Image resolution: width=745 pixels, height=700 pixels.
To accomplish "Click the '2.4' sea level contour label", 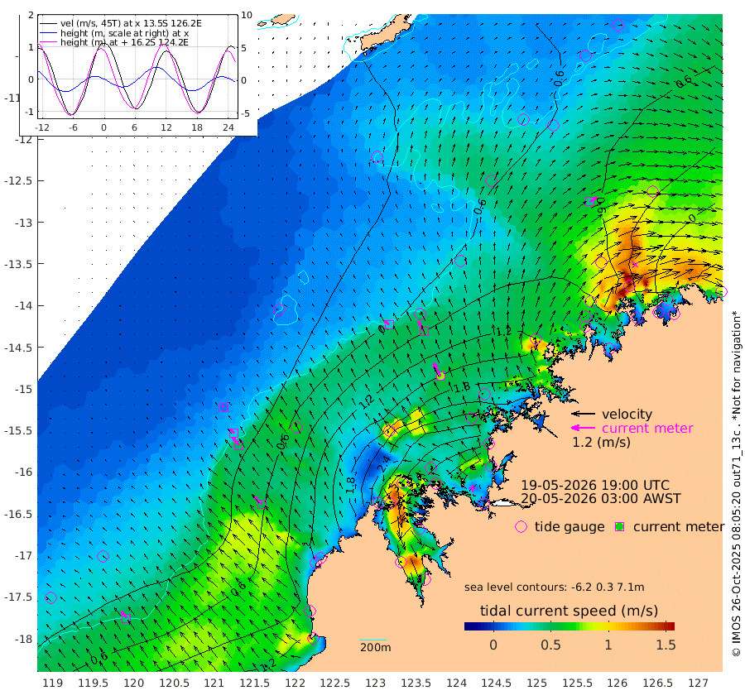I will coord(383,463).
